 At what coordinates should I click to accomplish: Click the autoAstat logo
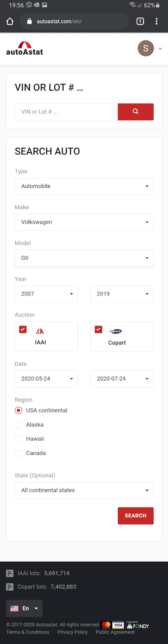[x=24, y=49]
